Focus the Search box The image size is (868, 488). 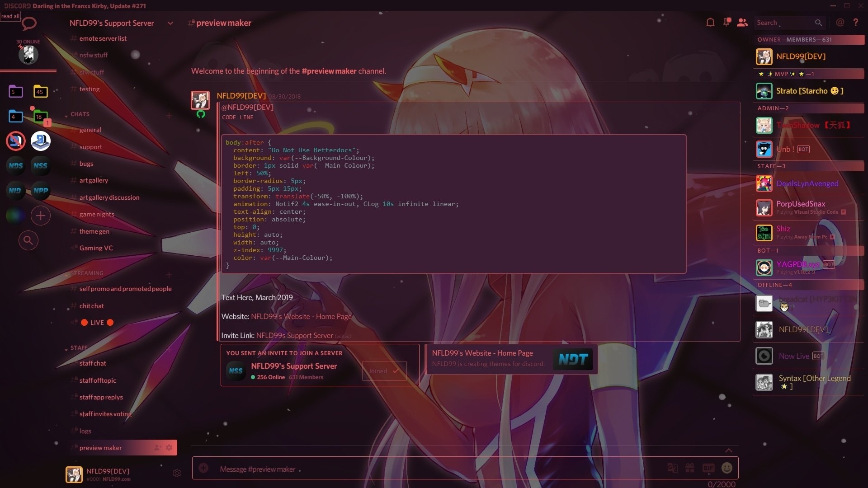pyautogui.click(x=789, y=23)
